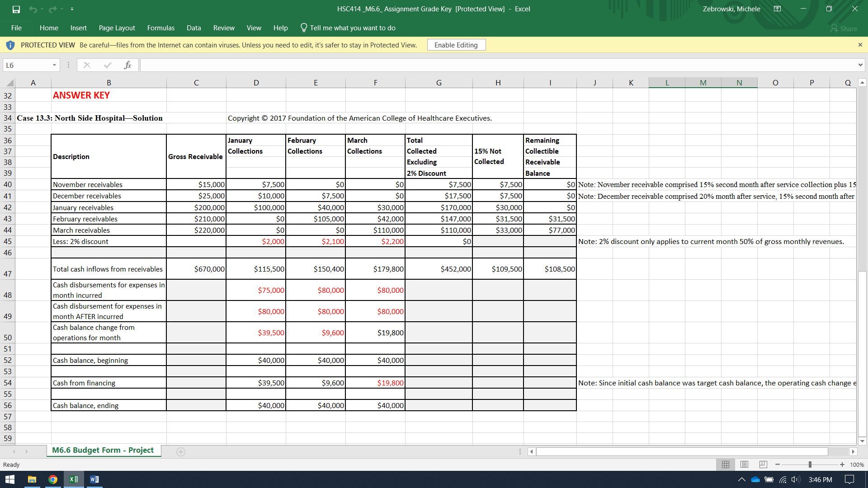The height and width of the screenshot is (488, 868).
Task: Open the Action Center notifications icon
Action: point(849,479)
